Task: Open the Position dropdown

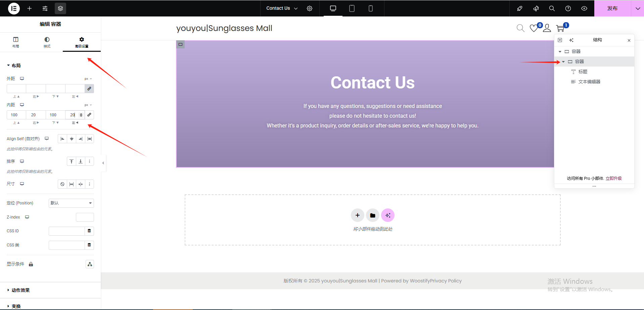Action: (71, 203)
